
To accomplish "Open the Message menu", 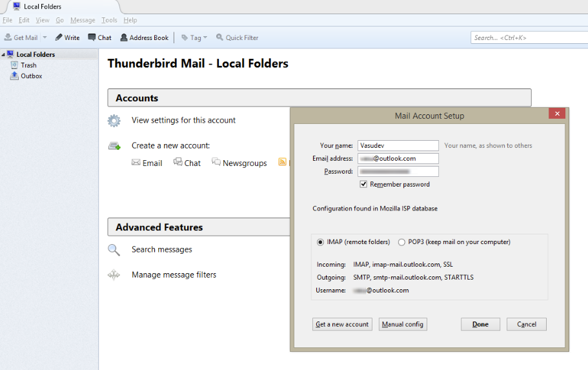I will tap(83, 20).
